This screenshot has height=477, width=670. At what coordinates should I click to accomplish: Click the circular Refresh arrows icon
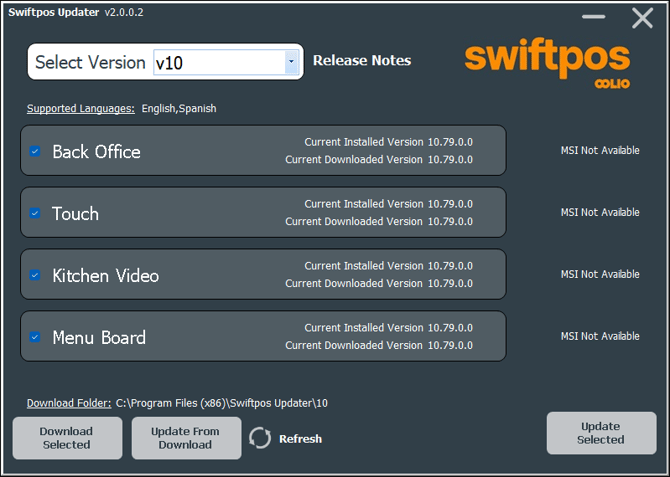[260, 438]
